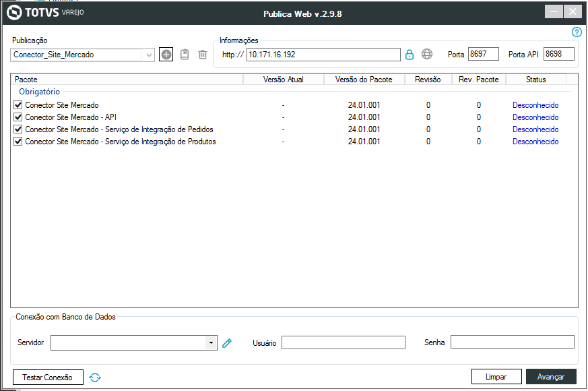Open the Publicação dropdown Conector_Site_Mercado
The width and height of the screenshot is (588, 391).
(x=82, y=55)
